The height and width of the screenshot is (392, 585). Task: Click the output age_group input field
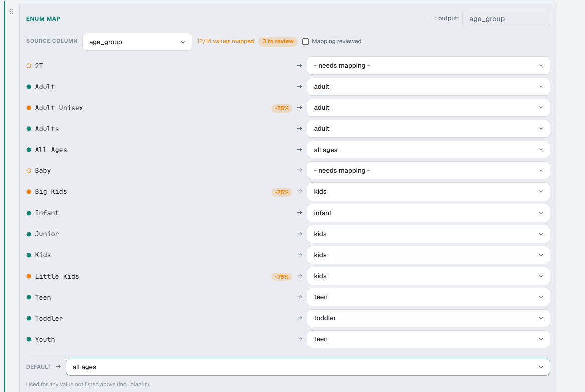click(x=506, y=19)
